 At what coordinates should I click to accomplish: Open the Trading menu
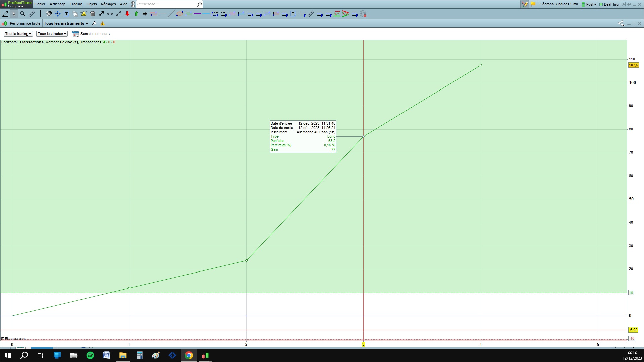coord(76,4)
